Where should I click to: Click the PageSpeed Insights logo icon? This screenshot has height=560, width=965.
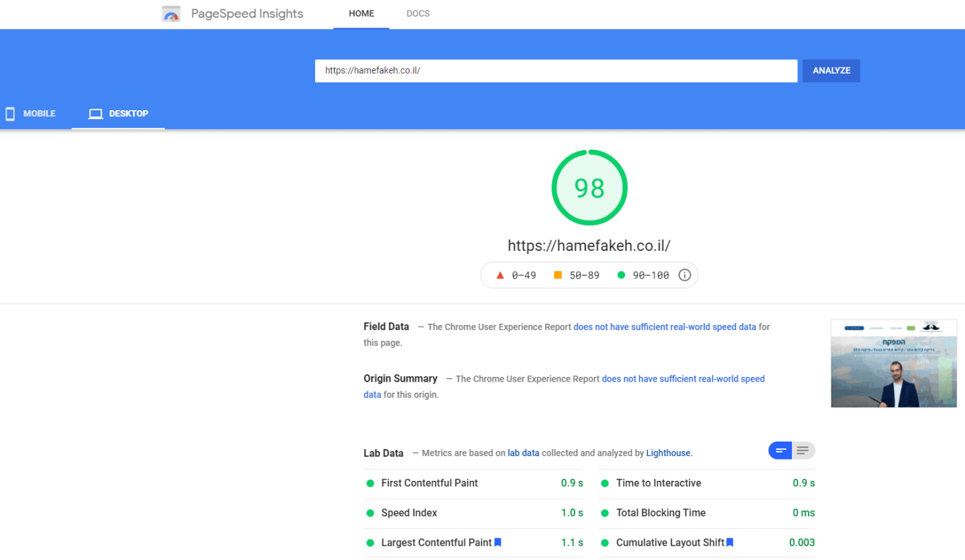[x=171, y=14]
